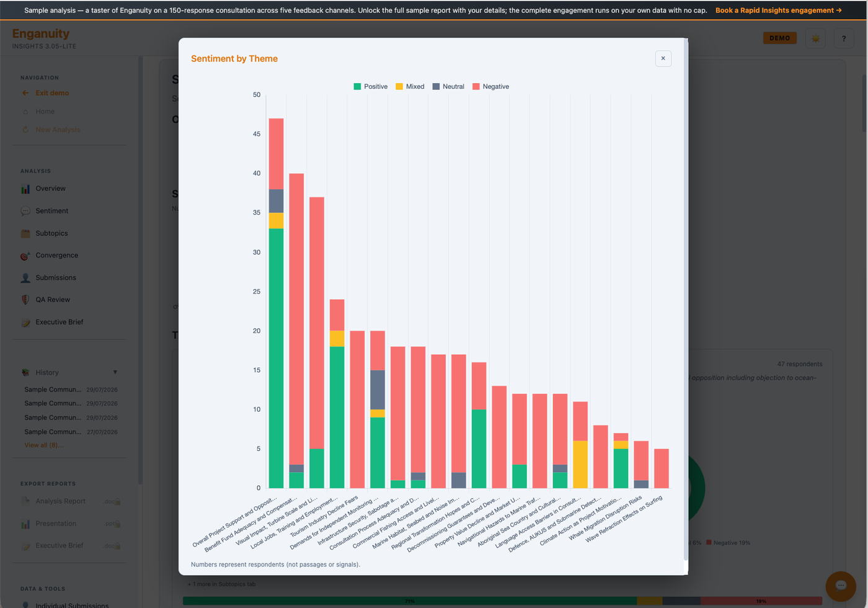
Task: Click the Sentiment speech bubble icon
Action: (25, 211)
